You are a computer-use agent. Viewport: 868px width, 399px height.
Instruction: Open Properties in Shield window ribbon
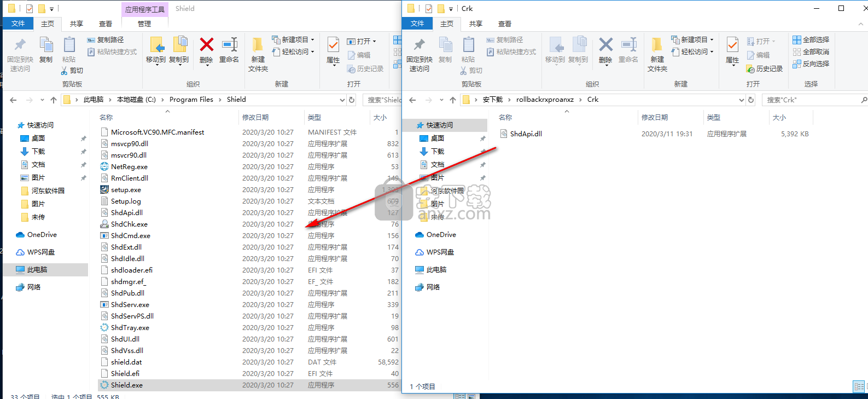pos(333,51)
